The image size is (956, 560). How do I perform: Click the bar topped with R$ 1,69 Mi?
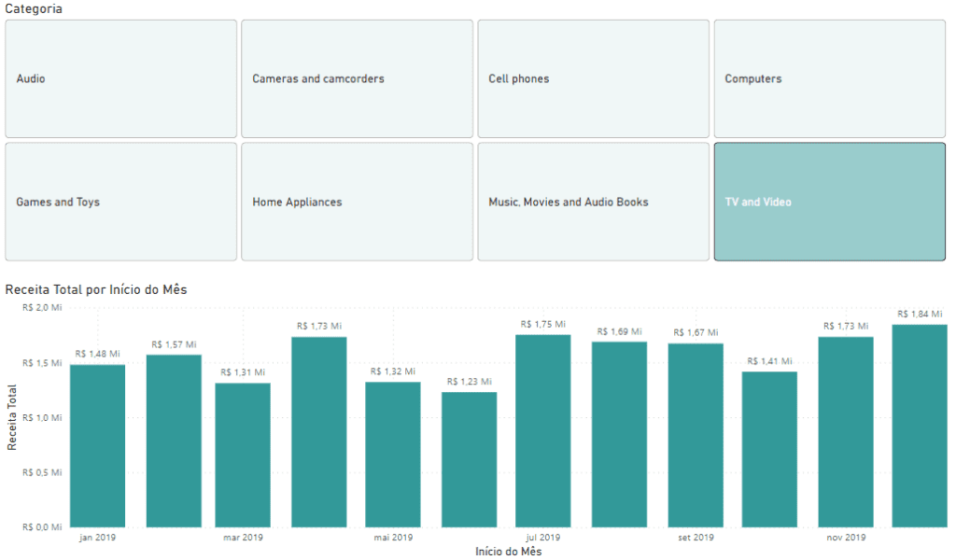pyautogui.click(x=619, y=435)
